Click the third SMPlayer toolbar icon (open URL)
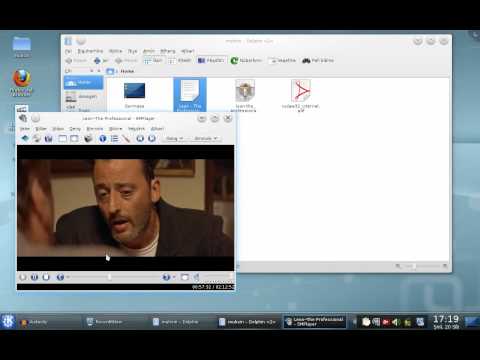Viewport: 480px width, 360px height. (49, 138)
